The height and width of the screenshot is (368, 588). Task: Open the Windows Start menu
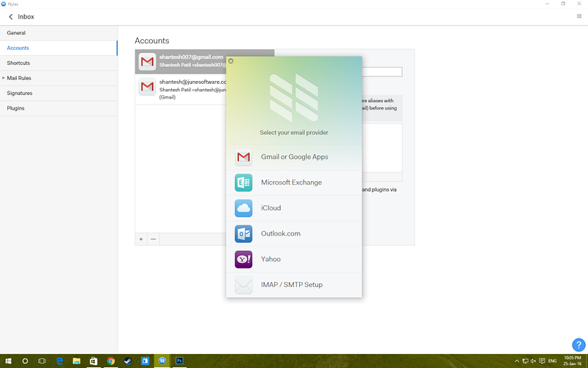8,361
